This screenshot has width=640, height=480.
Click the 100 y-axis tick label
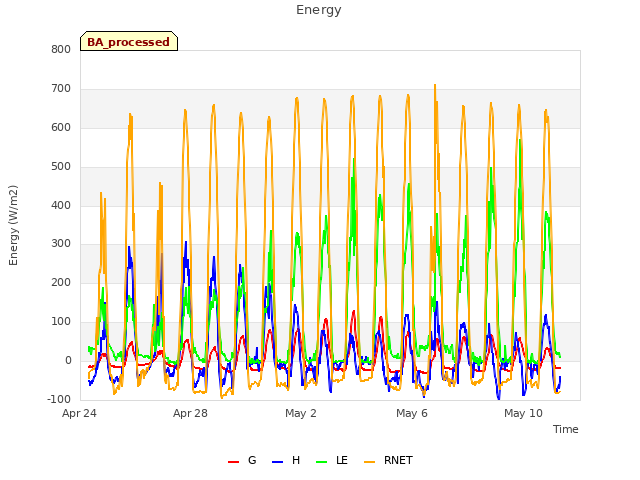click(61, 322)
